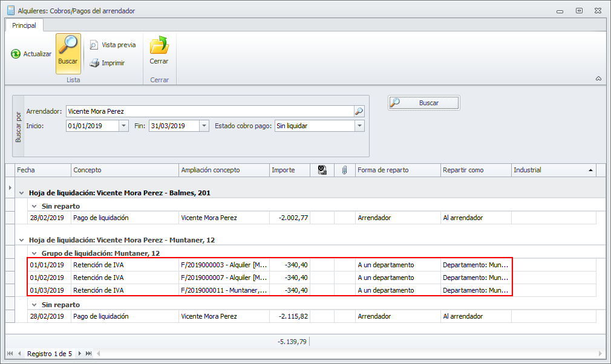Collapse the ribbon with the chevron arrow
Viewport: 611px width, 364px height.
[598, 79]
